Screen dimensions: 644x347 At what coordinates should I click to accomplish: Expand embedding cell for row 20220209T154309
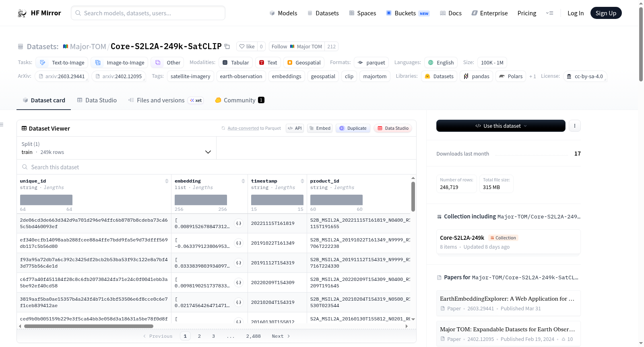(239, 283)
